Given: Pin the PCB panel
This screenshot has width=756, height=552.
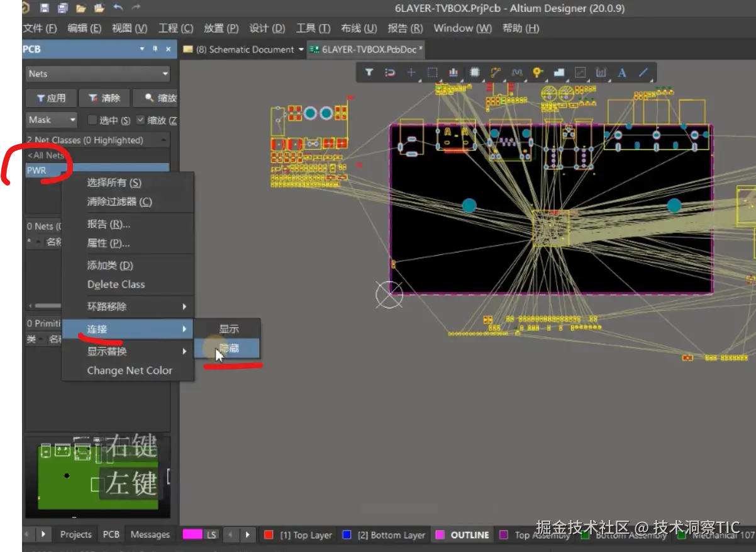Looking at the screenshot, I should [155, 49].
